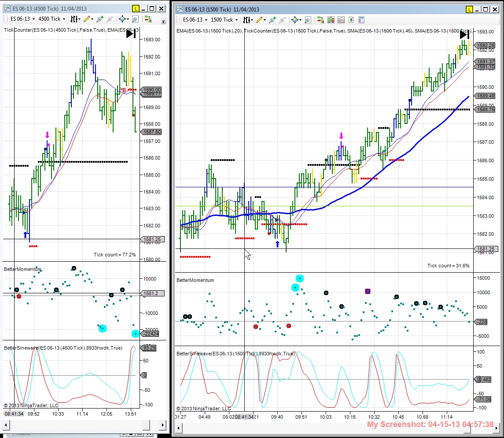
Task: Expand chart style arrow in 1500 Tick window
Action: (x=252, y=20)
